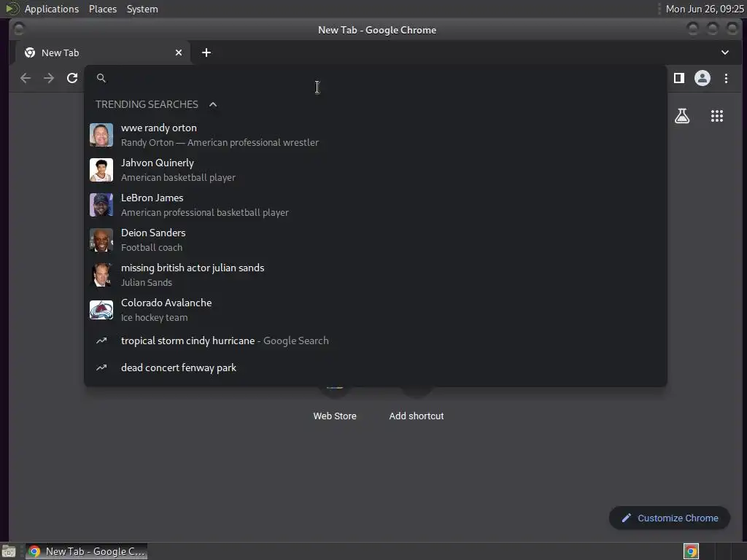The image size is (747, 560).
Task: Select dead concert fenway park suggestion
Action: (376, 367)
